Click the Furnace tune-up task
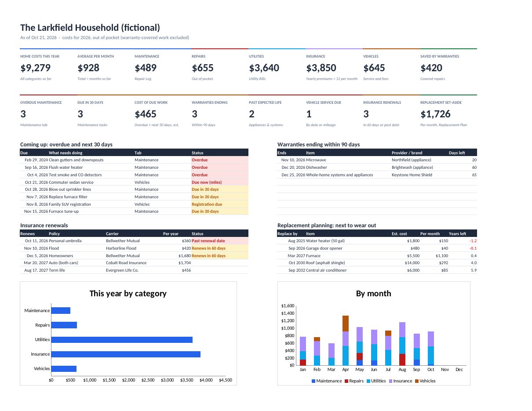This screenshot has width=532, height=411. coord(64,211)
